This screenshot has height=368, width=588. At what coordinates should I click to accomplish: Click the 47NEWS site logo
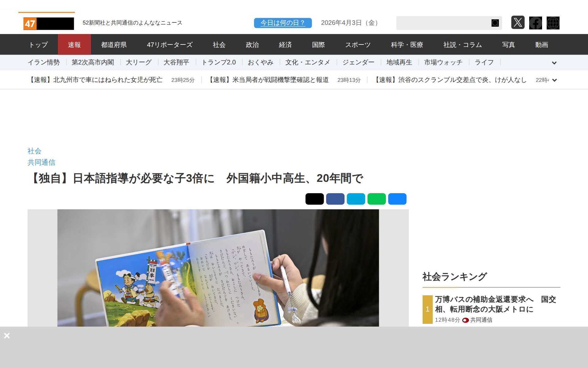(x=48, y=24)
